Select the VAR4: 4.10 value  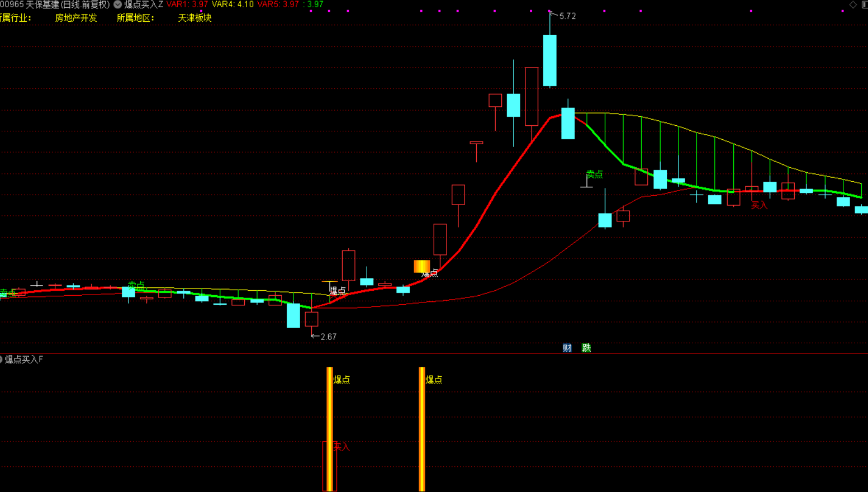point(233,4)
